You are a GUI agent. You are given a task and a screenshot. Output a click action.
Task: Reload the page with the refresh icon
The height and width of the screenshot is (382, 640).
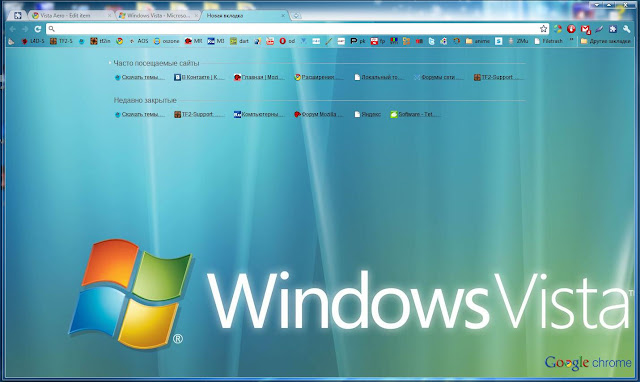[x=38, y=29]
